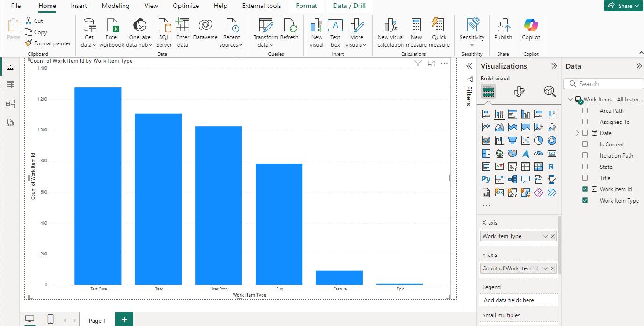Switch to the line chart visual
644x326 pixels.
485,127
